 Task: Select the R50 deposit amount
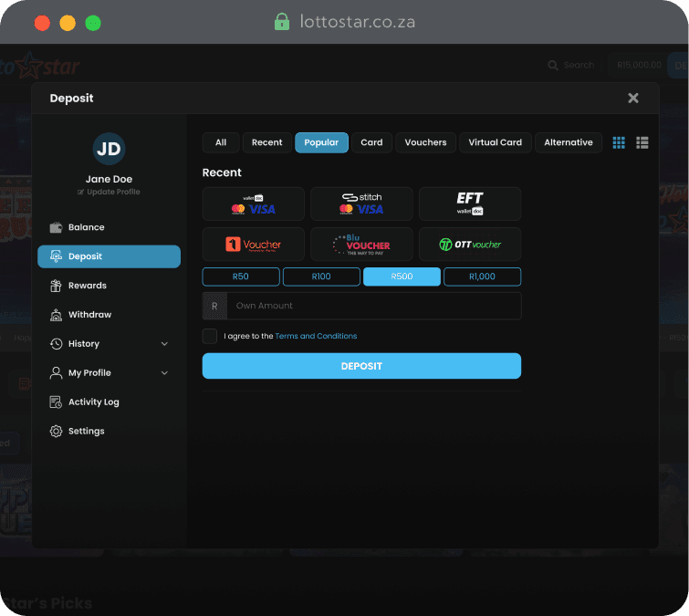[x=241, y=277]
